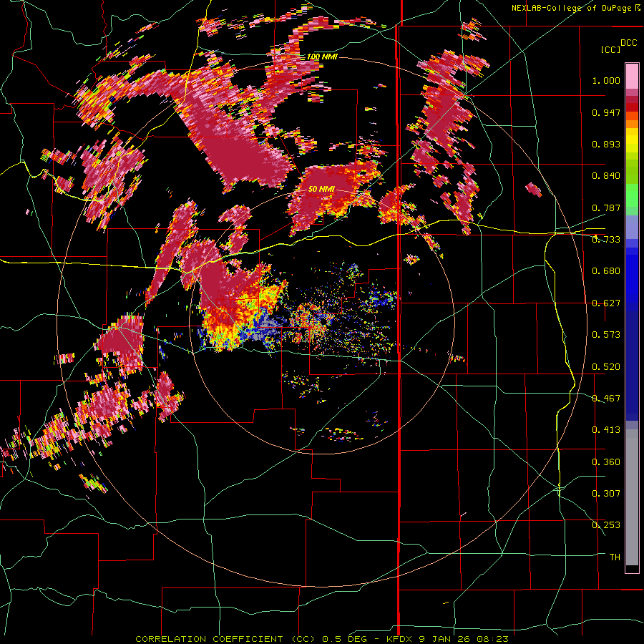644x644 pixels.
Task: Click the DCC product label
Action: coord(628,43)
